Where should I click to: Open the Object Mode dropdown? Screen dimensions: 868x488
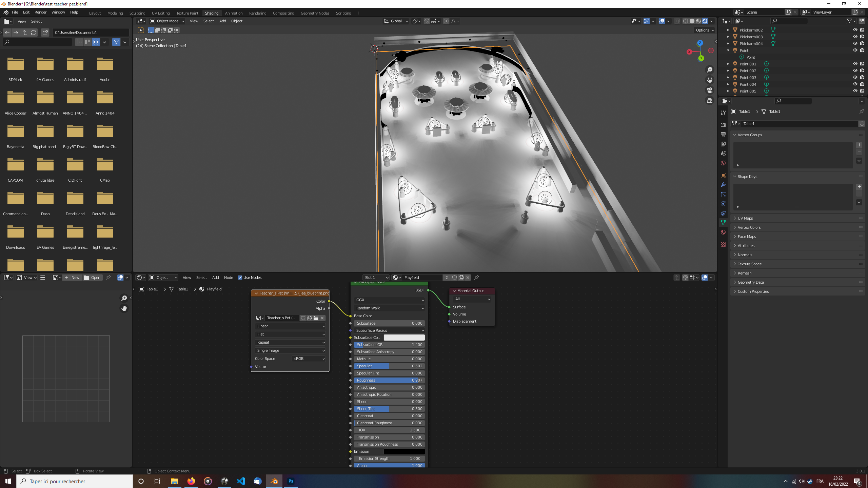pyautogui.click(x=167, y=21)
